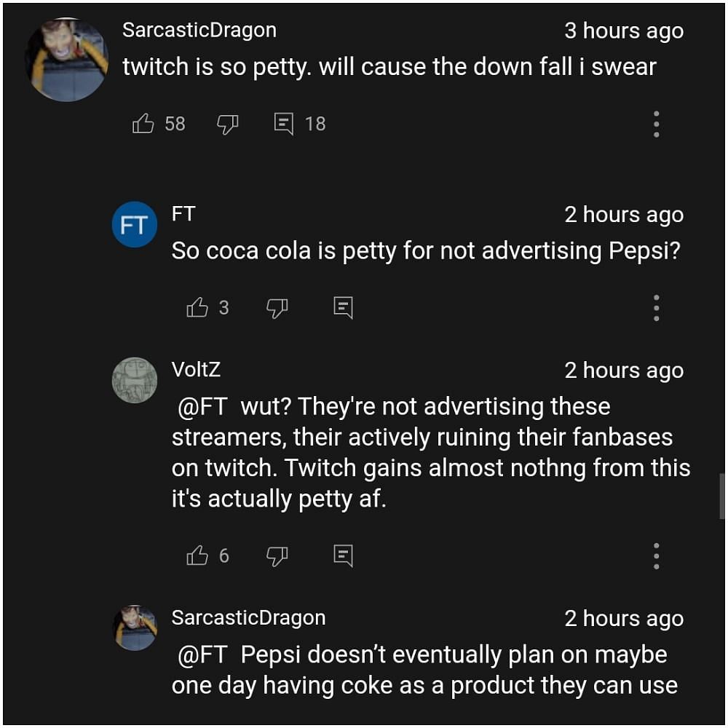Click the @FT mention in VoltZ's reply
The height and width of the screenshot is (728, 728).
(203, 406)
